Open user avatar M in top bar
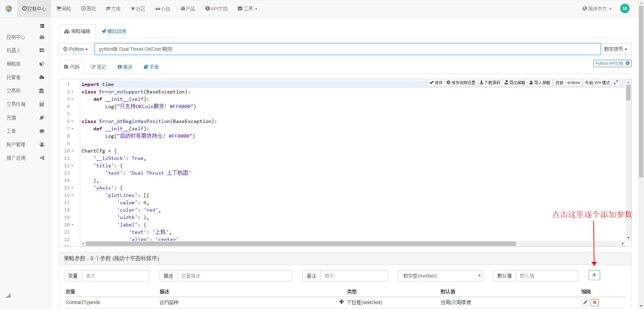The width and height of the screenshot is (644, 309). (x=625, y=9)
